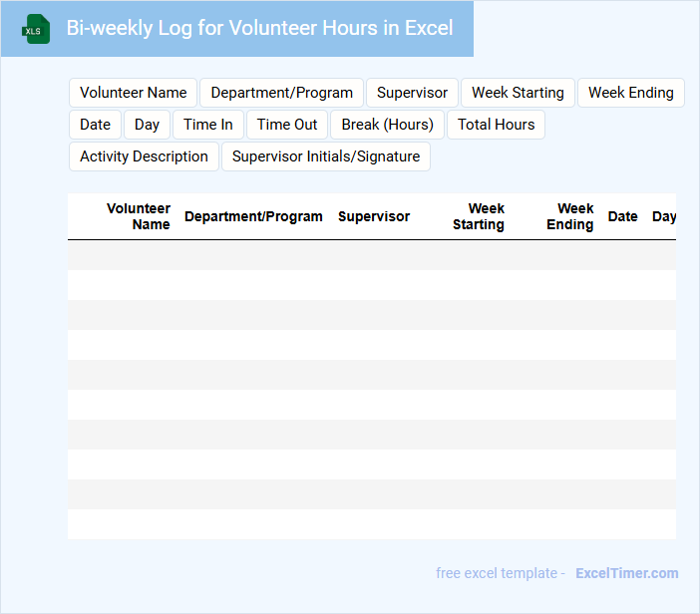This screenshot has width=700, height=614.
Task: Select the Time In tag
Action: click(208, 125)
